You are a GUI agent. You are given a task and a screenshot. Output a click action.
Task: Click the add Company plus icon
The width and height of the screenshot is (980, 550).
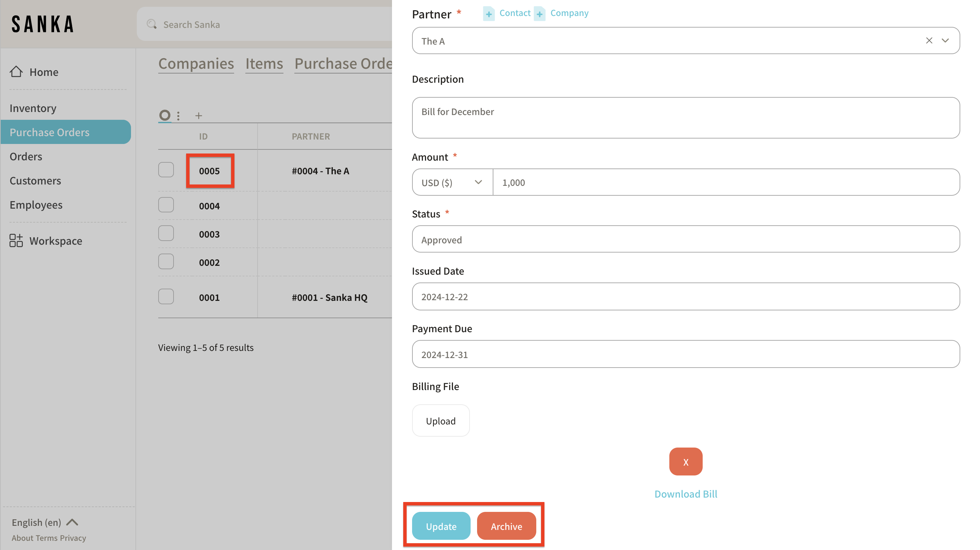tap(539, 14)
